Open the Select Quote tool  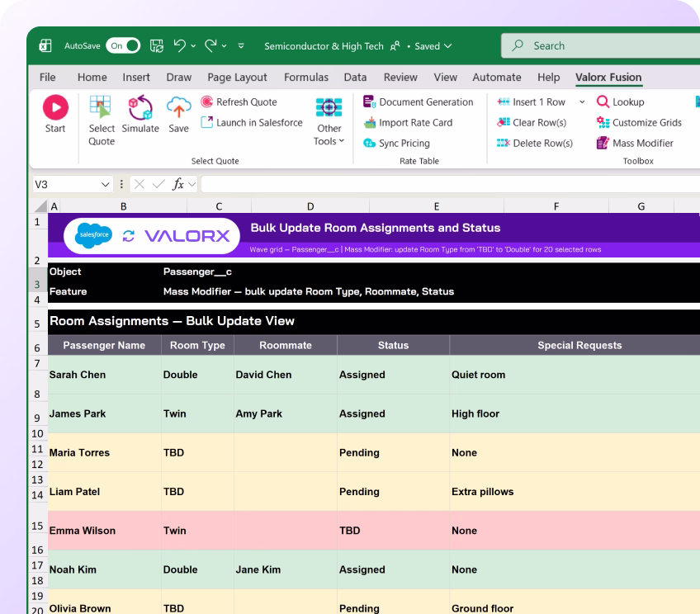click(101, 120)
